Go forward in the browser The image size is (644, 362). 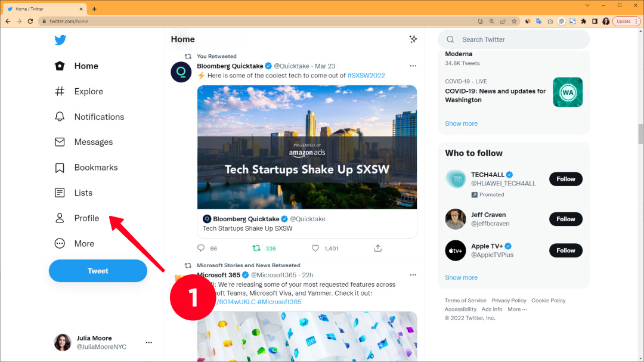(19, 21)
